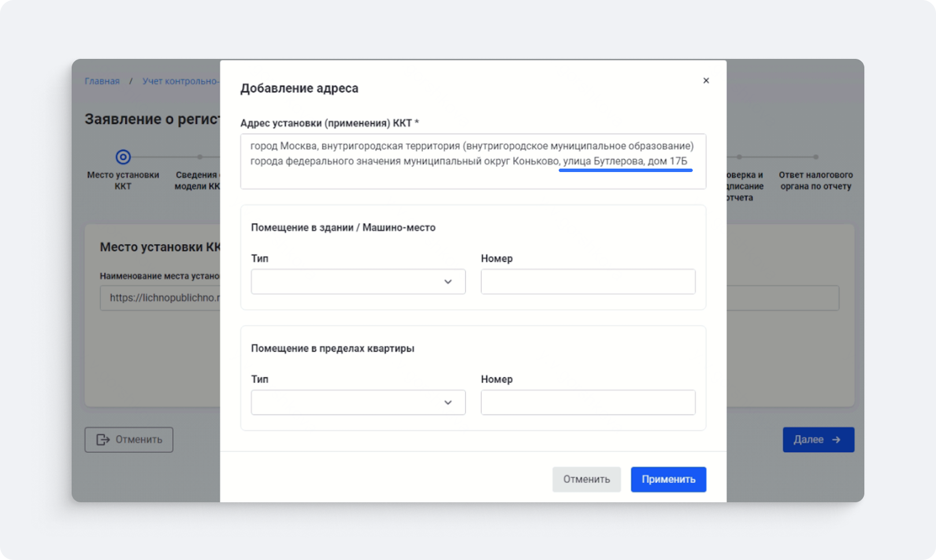Click the blue Применить button
The height and width of the screenshot is (560, 936).
click(668, 479)
